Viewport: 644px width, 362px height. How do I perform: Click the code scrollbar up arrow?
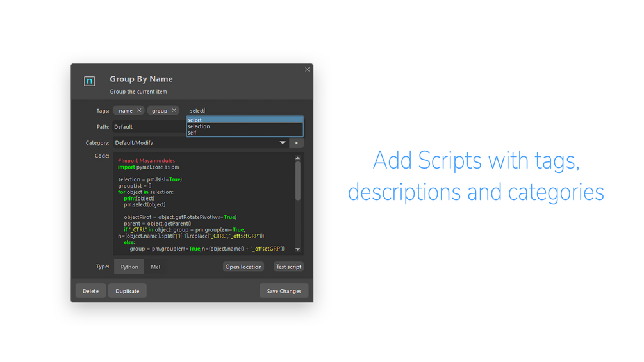point(298,158)
